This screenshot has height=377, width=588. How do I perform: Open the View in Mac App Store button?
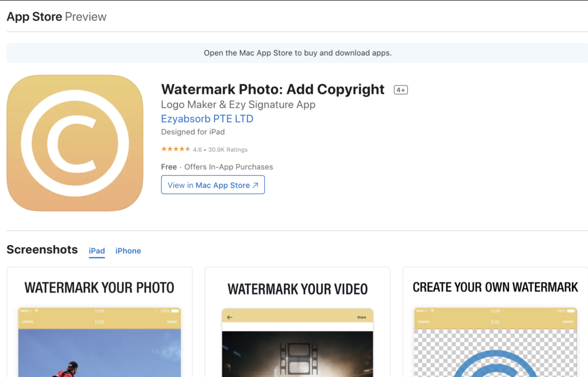(212, 185)
